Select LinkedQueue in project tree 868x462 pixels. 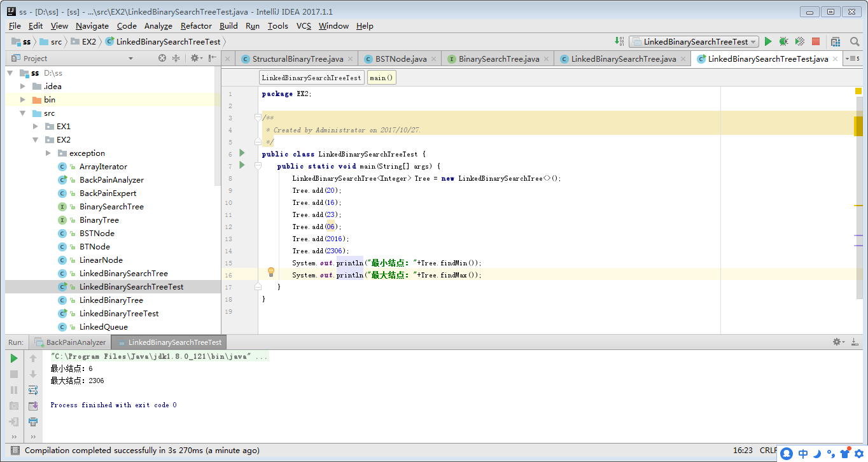(103, 327)
